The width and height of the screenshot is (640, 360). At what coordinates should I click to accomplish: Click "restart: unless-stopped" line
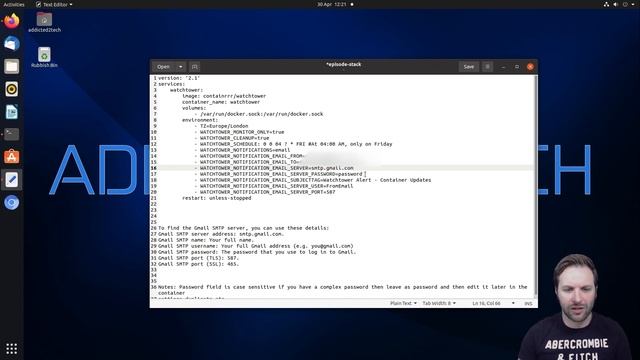(x=216, y=198)
